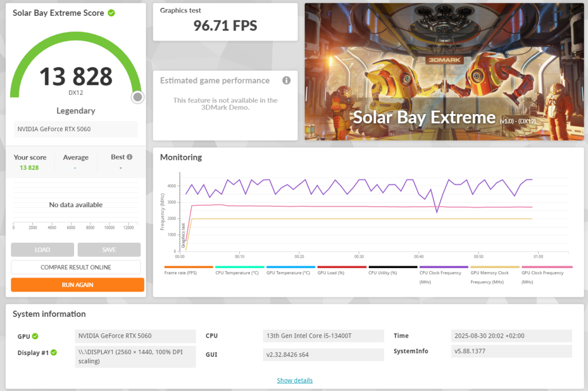Expand system info with Show details
588x391 pixels.
(295, 380)
